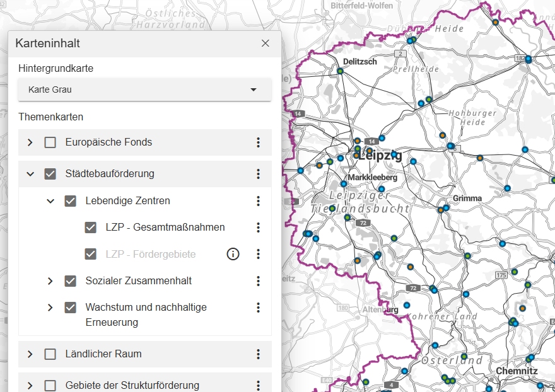Image resolution: width=555 pixels, height=392 pixels.
Task: Expand the Sozialer Zusammenhalt group
Action: [x=50, y=281]
